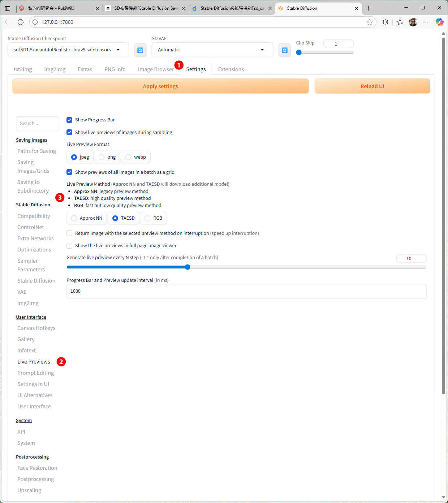
Task: Uncheck Show Progress Bar
Action: [69, 120]
